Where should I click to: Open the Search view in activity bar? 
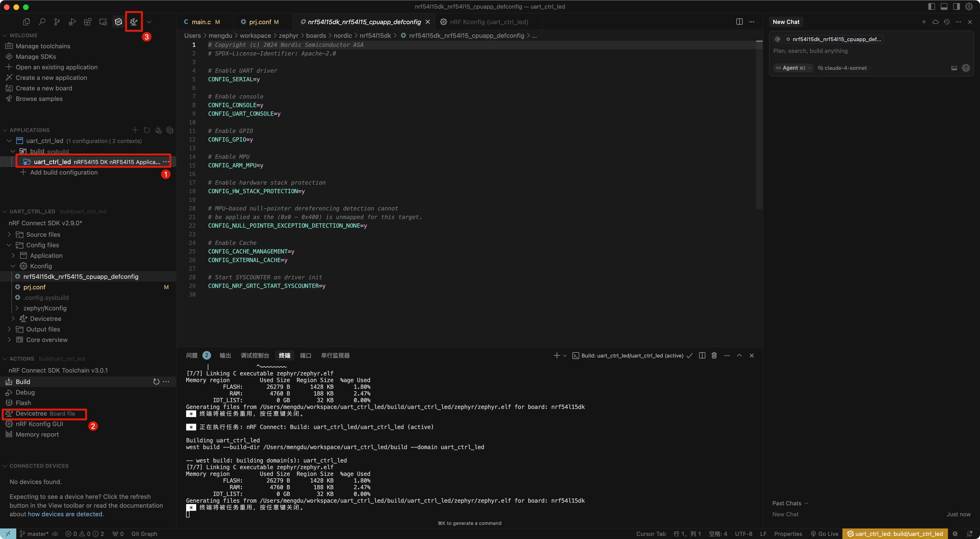[42, 22]
